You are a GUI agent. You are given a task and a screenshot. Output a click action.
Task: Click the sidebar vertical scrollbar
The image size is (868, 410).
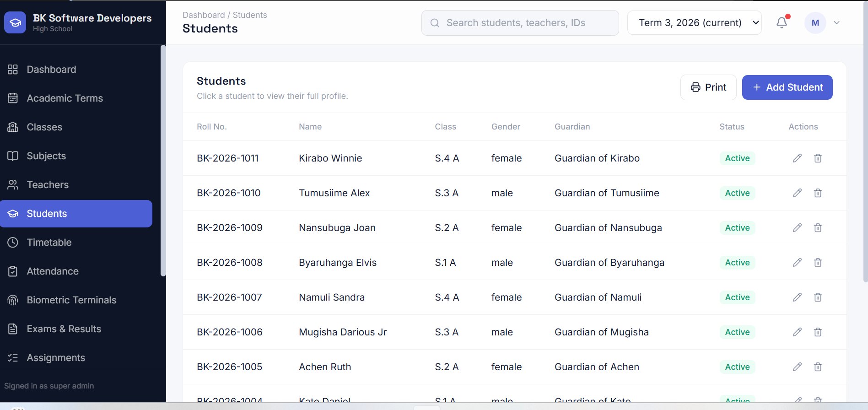point(163,161)
